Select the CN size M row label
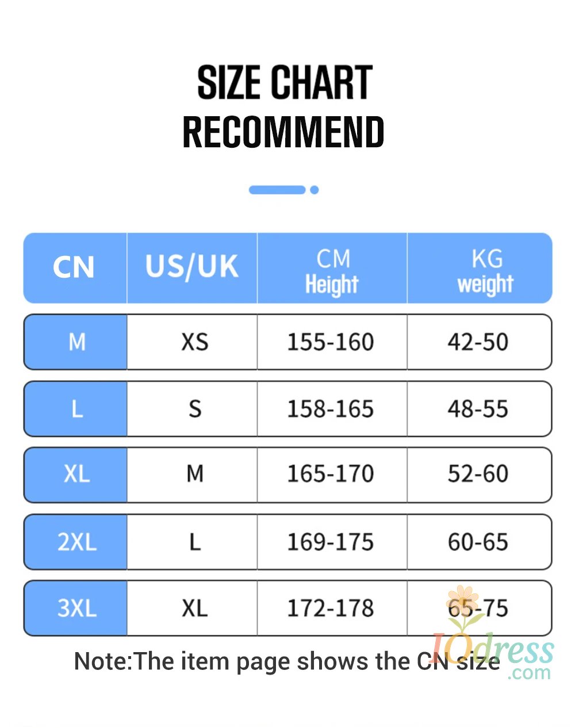This screenshot has width=575, height=728. click(76, 342)
